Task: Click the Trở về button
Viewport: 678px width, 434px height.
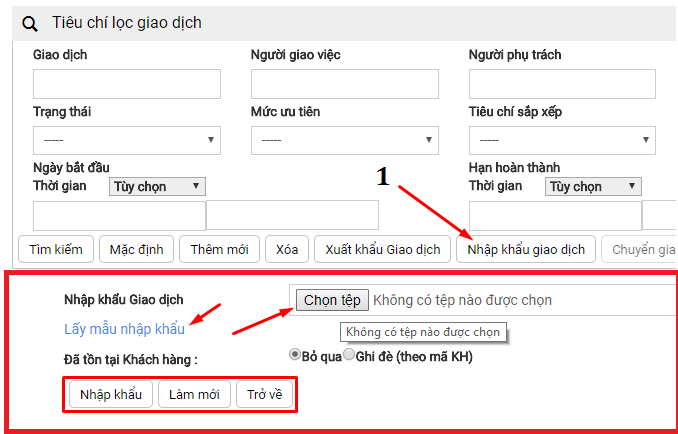Action: 264,394
